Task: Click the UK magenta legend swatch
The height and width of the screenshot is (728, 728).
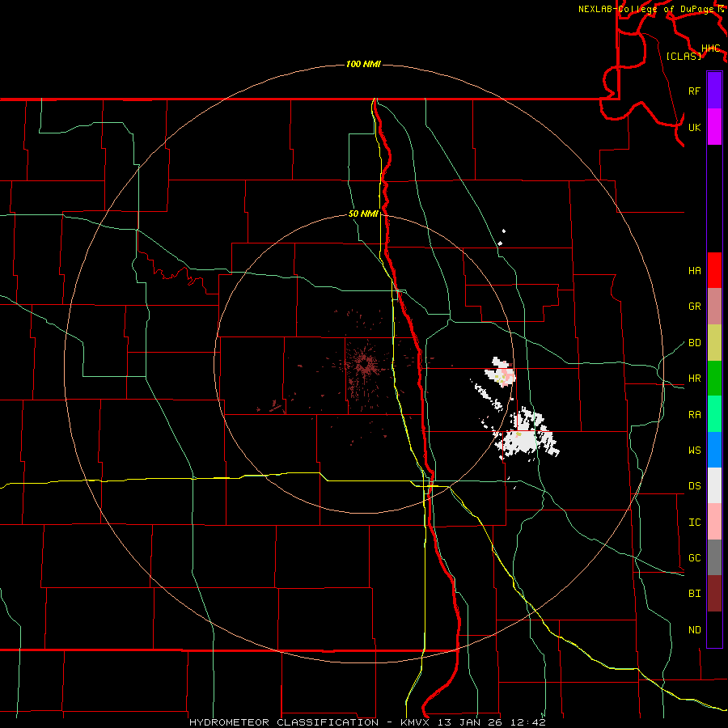Action: tap(714, 127)
